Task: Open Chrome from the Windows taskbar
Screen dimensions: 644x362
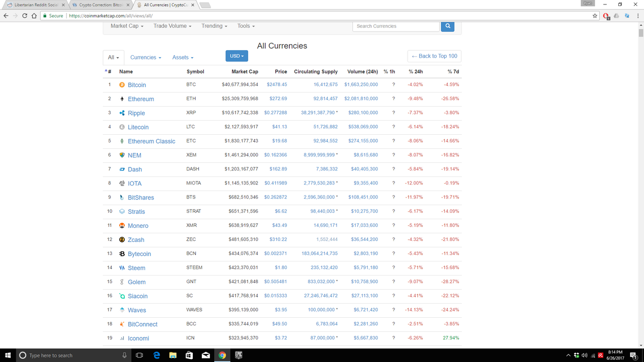Action: (x=222, y=355)
